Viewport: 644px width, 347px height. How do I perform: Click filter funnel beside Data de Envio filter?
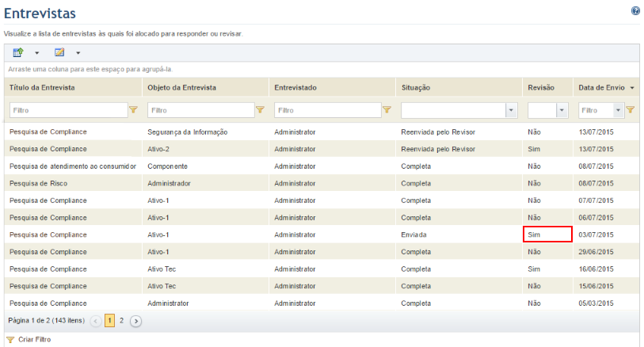coord(631,109)
